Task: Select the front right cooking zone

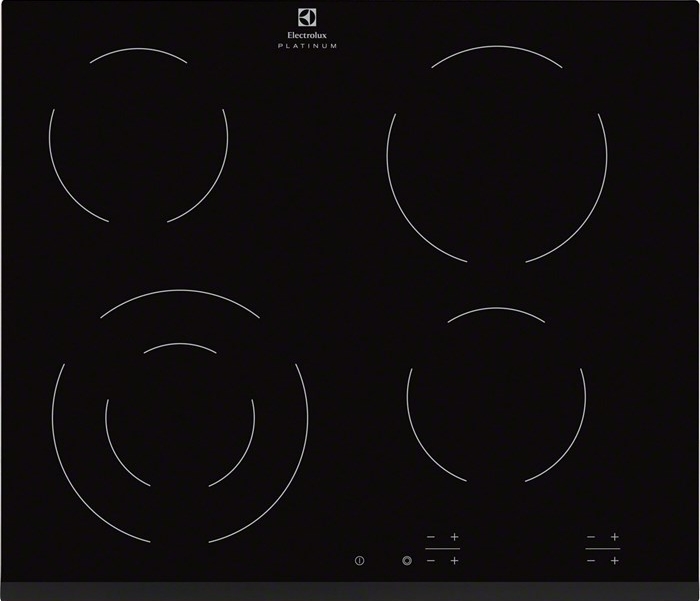Action: click(496, 395)
